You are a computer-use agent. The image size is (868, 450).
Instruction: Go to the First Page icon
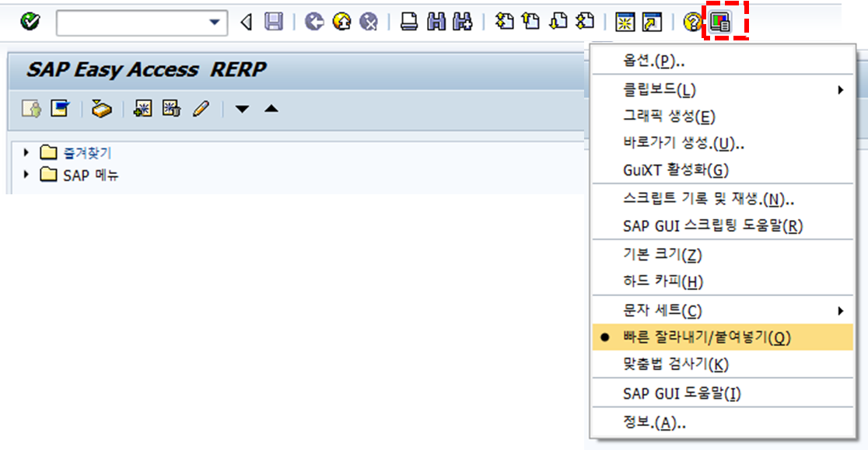[504, 22]
